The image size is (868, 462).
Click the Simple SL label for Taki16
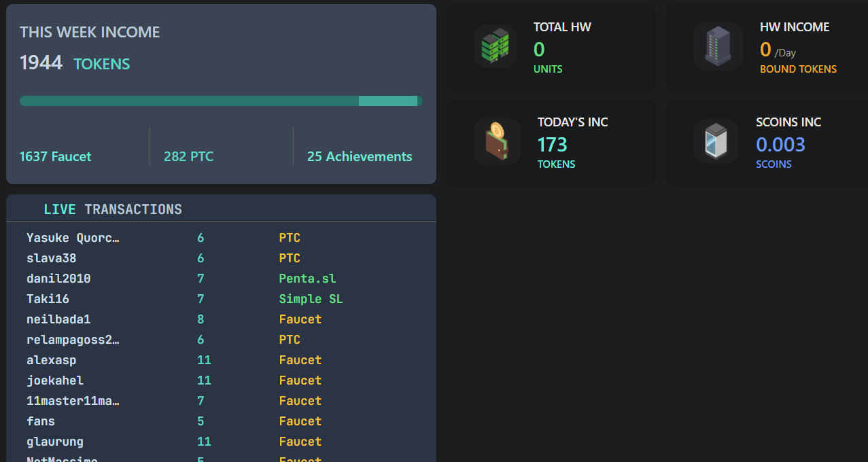[x=311, y=299]
